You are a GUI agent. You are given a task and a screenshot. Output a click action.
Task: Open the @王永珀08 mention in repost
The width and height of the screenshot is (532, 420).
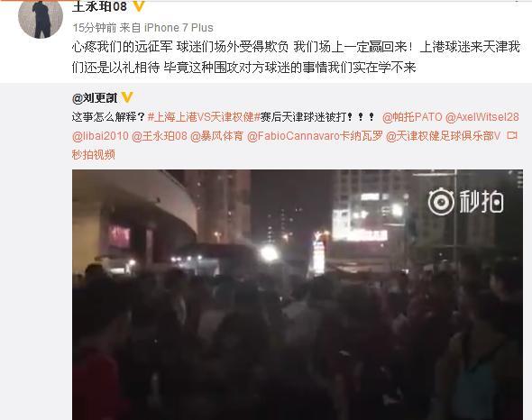pos(160,136)
